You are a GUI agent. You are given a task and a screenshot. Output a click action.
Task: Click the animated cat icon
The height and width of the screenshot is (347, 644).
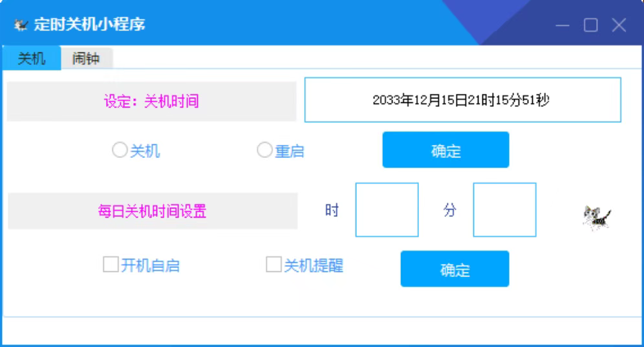tap(596, 218)
